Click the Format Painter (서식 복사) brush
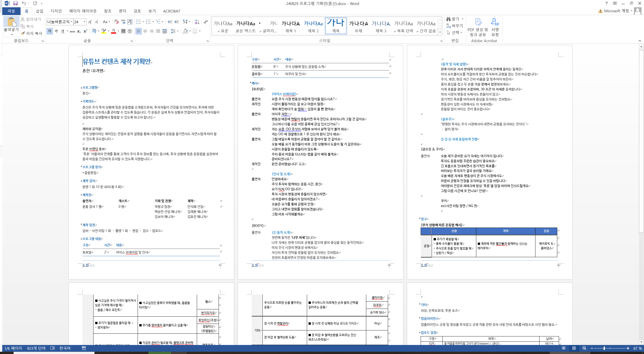 pyautogui.click(x=23, y=33)
